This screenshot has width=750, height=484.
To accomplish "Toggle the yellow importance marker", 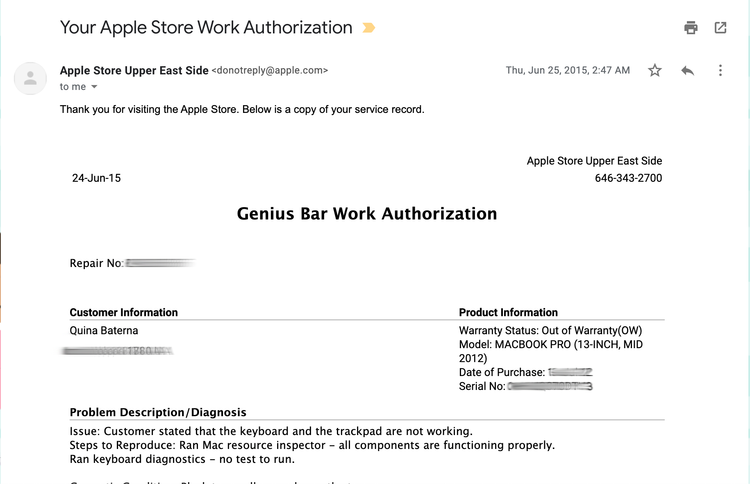I will click(x=369, y=28).
